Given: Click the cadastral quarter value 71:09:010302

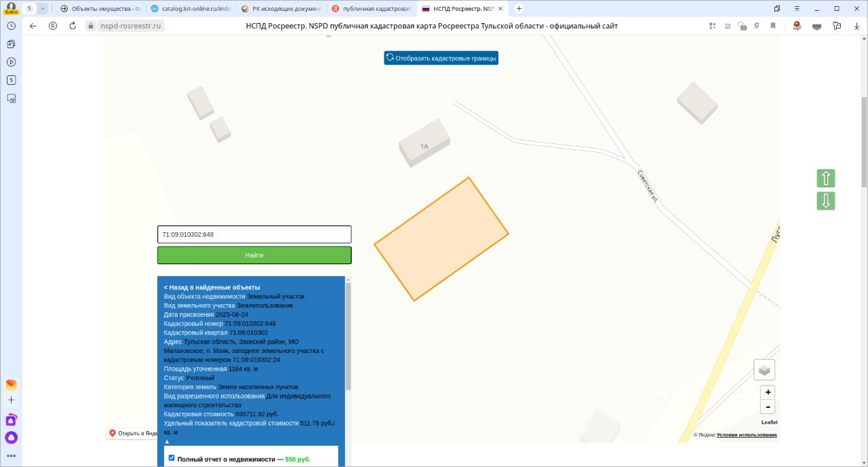Looking at the screenshot, I should [248, 333].
